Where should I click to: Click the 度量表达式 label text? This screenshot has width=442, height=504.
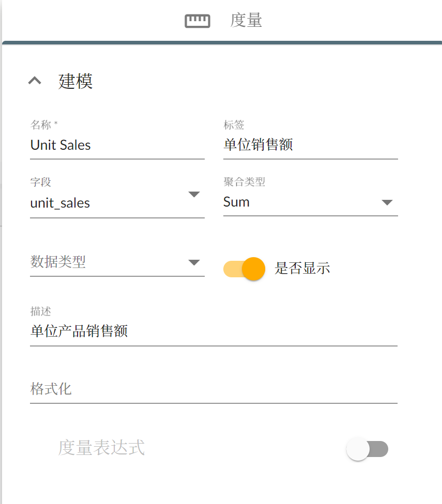pos(101,448)
